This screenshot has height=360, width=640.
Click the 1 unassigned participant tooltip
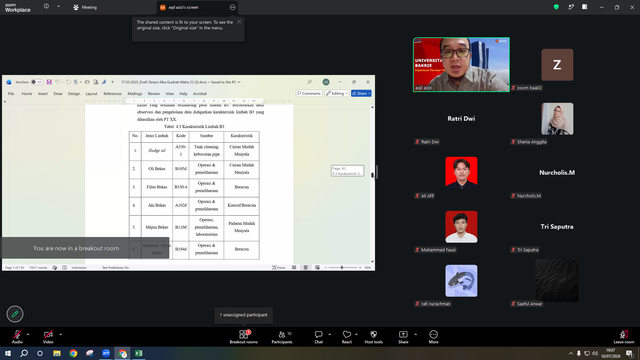[x=244, y=315]
